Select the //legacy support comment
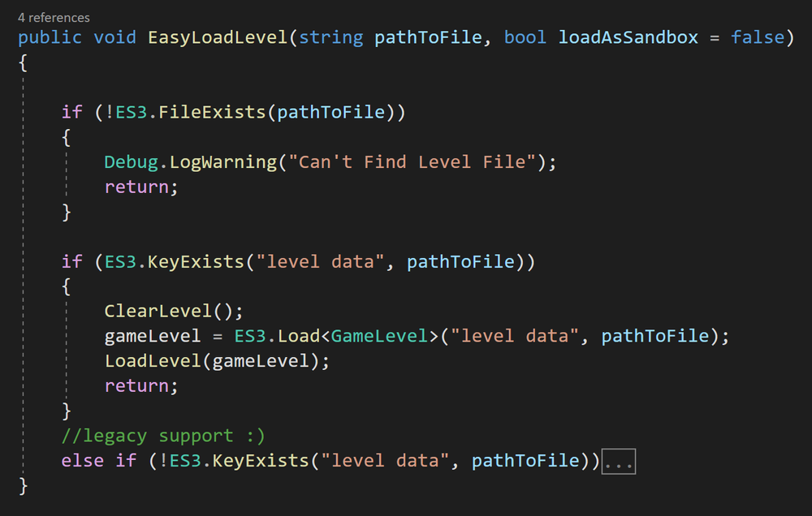 pos(161,435)
